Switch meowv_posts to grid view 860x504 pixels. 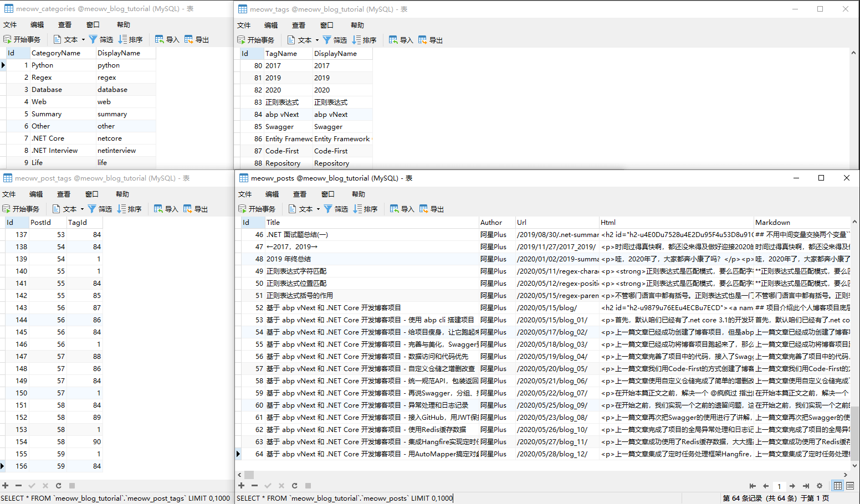click(837, 486)
